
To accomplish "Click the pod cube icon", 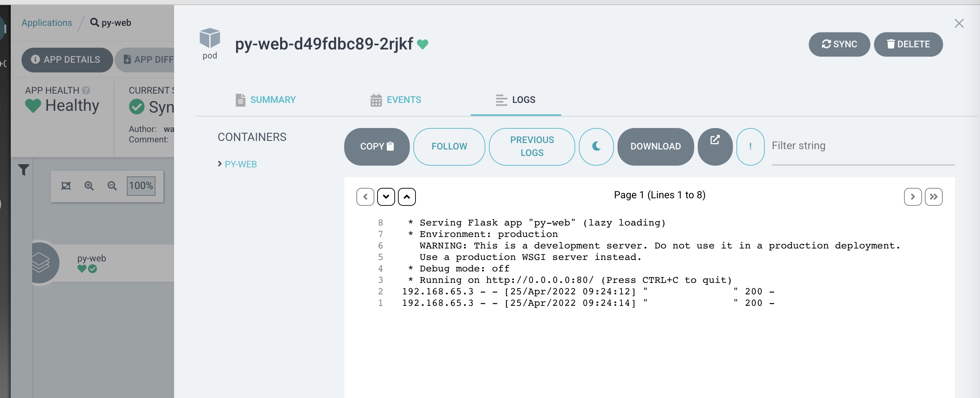I will coord(210,38).
